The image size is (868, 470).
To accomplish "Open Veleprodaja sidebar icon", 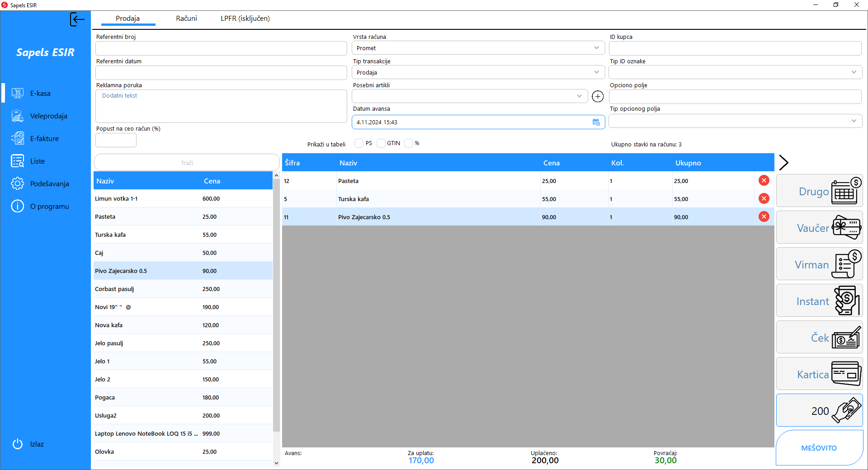I will pyautogui.click(x=18, y=116).
